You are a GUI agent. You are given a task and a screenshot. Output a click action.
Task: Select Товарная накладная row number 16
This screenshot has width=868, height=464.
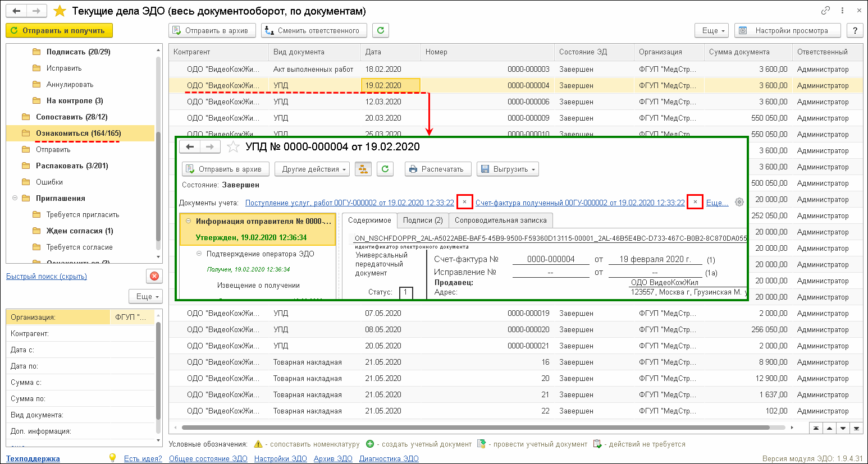516,362
